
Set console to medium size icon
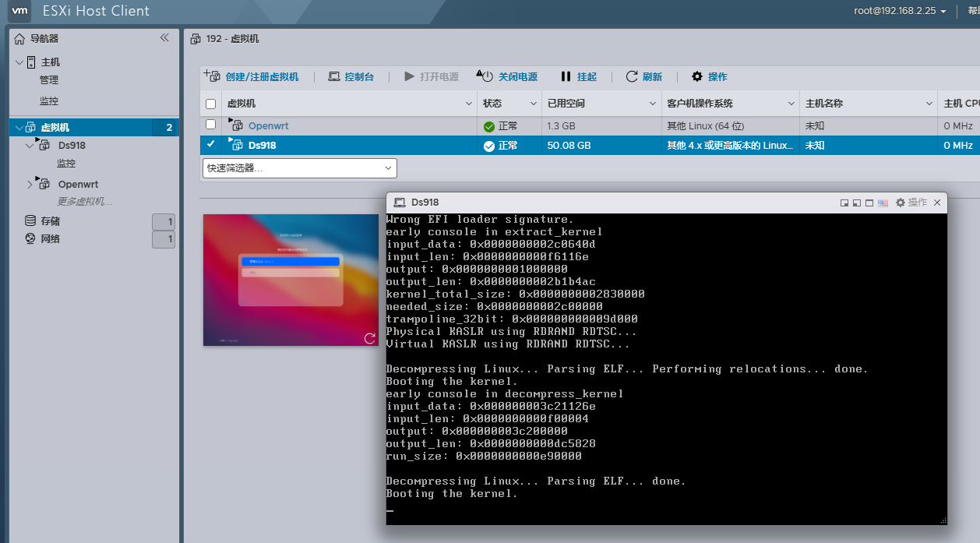point(857,203)
